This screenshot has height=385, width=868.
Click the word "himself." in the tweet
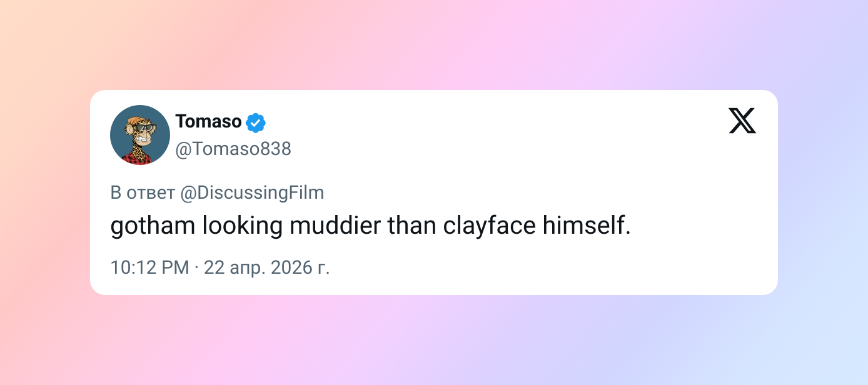click(587, 226)
